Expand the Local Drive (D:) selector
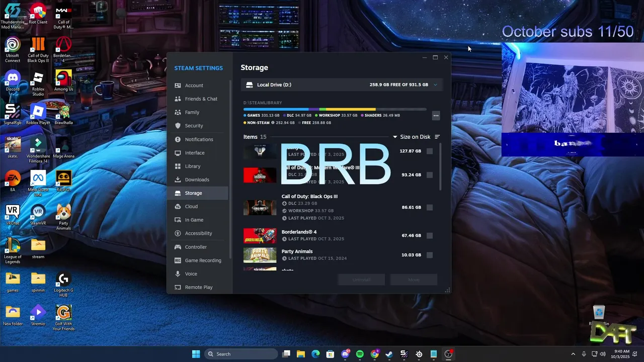This screenshot has height=362, width=644. coord(342,85)
